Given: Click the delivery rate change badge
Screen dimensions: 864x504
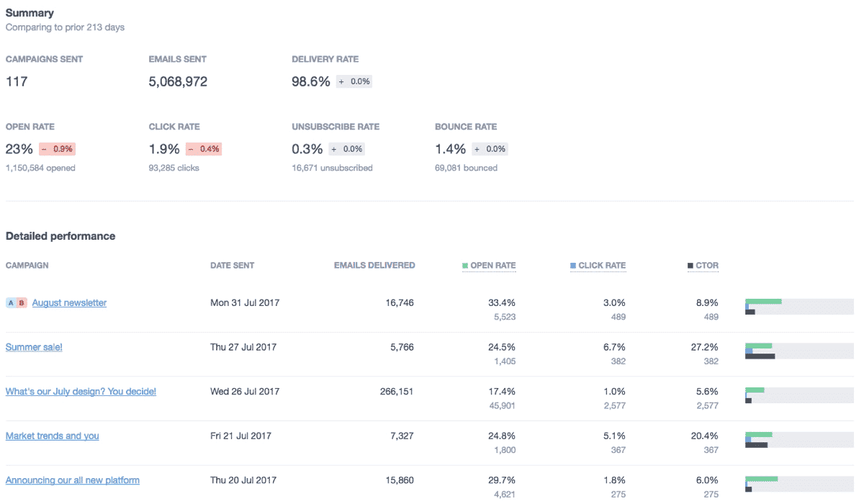Looking at the screenshot, I should pos(354,82).
